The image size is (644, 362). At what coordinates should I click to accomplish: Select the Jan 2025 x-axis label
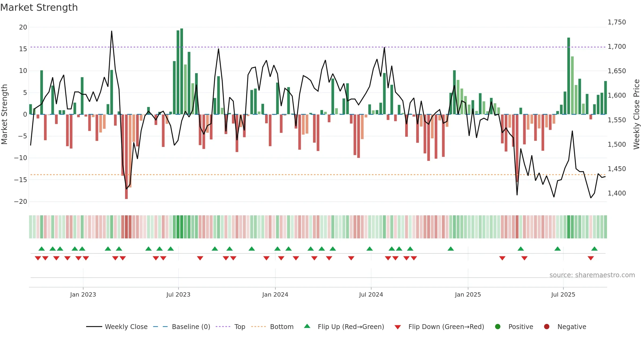pyautogui.click(x=468, y=295)
